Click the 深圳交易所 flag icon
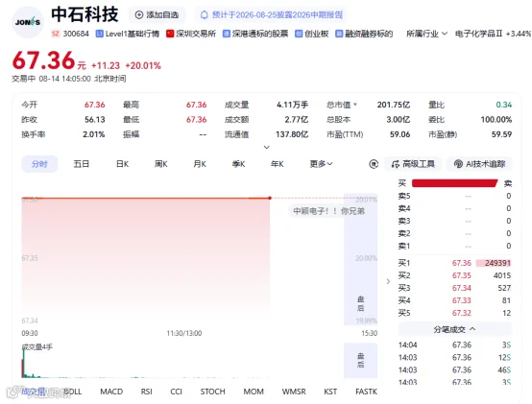The height and width of the screenshot is (404, 532). (x=170, y=34)
